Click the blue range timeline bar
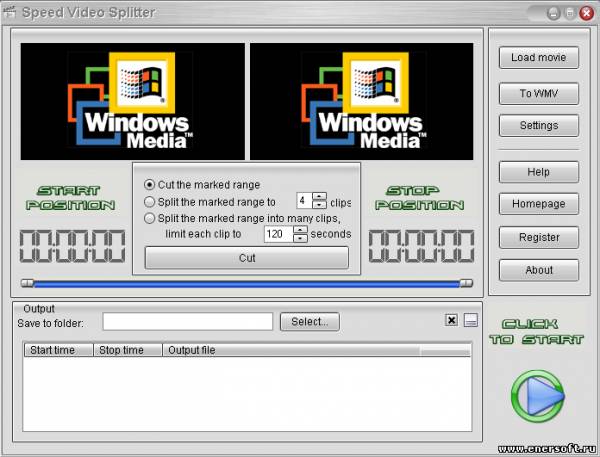The width and height of the screenshot is (600, 457). [x=247, y=284]
